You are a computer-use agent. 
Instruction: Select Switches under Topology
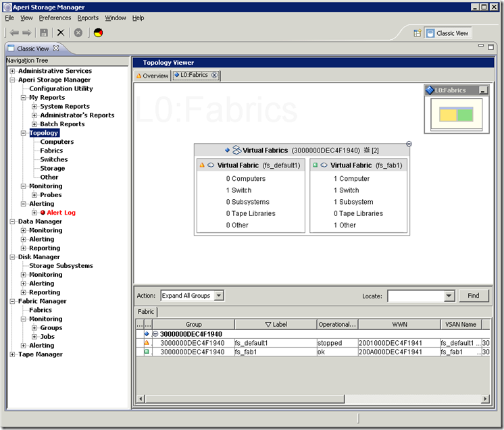54,159
